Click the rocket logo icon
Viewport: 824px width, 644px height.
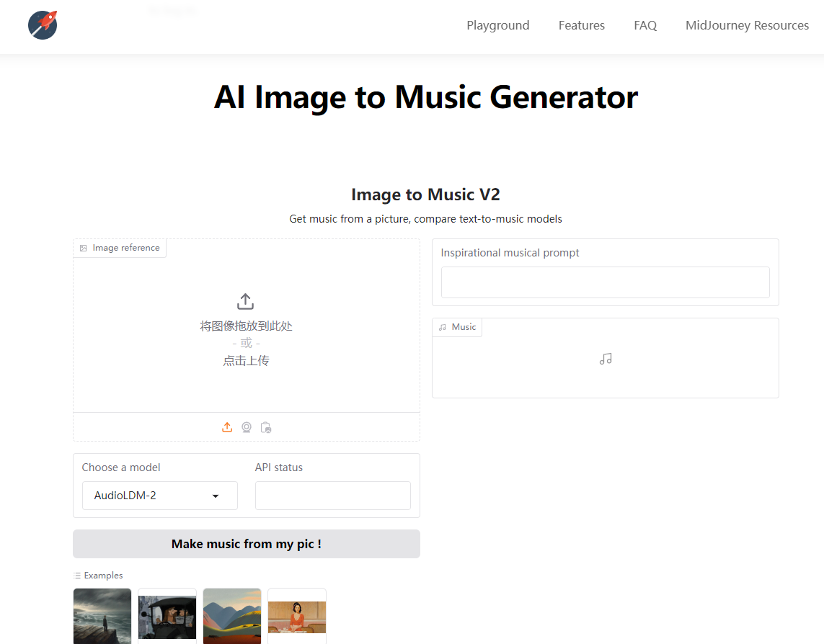(x=43, y=24)
